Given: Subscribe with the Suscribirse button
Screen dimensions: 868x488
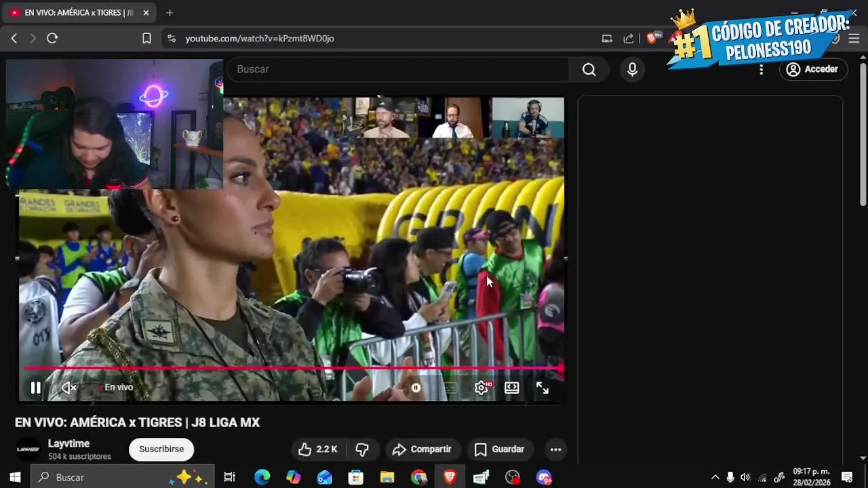Looking at the screenshot, I should [x=161, y=449].
